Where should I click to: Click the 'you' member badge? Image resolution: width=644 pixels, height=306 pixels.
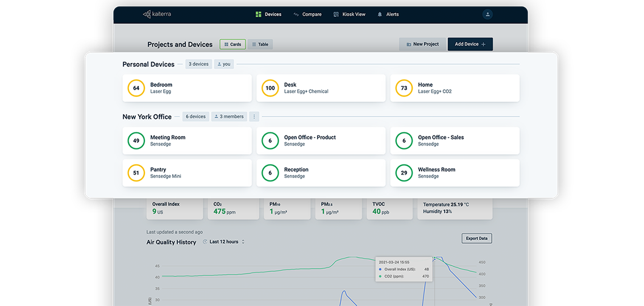pos(224,64)
